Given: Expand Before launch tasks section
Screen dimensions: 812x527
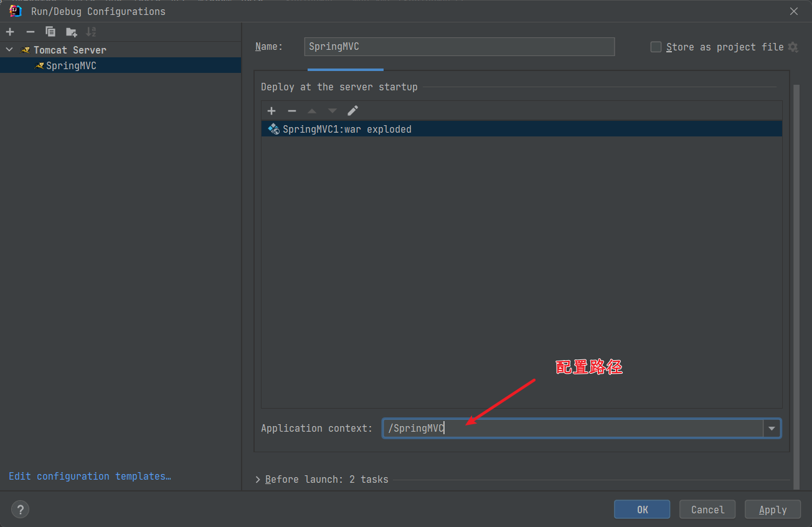Looking at the screenshot, I should pos(258,480).
